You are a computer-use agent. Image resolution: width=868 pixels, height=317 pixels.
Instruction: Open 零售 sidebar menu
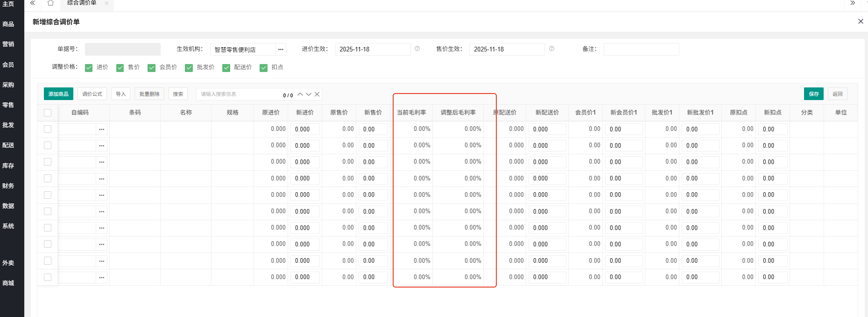pyautogui.click(x=8, y=105)
